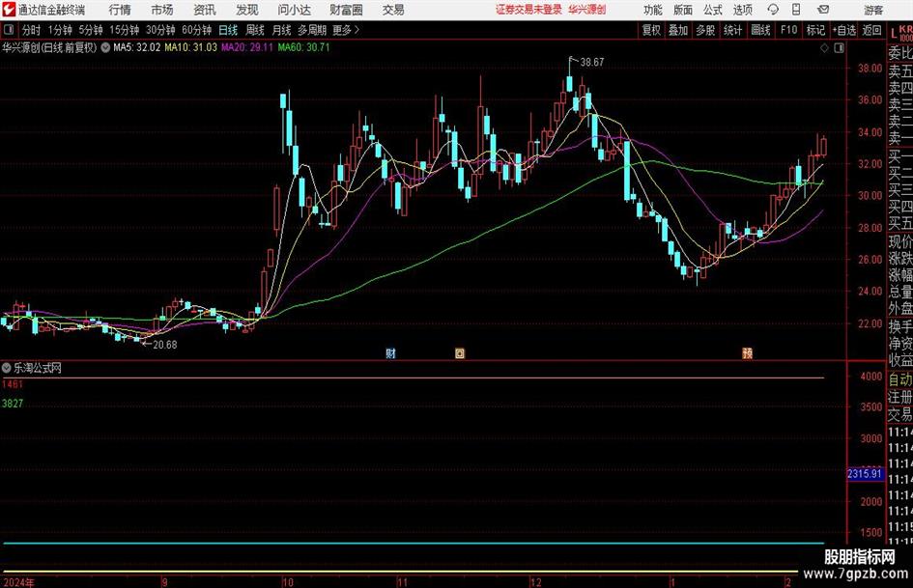This screenshot has height=588, width=913.
Task: Open the 发现 menu
Action: point(247,10)
